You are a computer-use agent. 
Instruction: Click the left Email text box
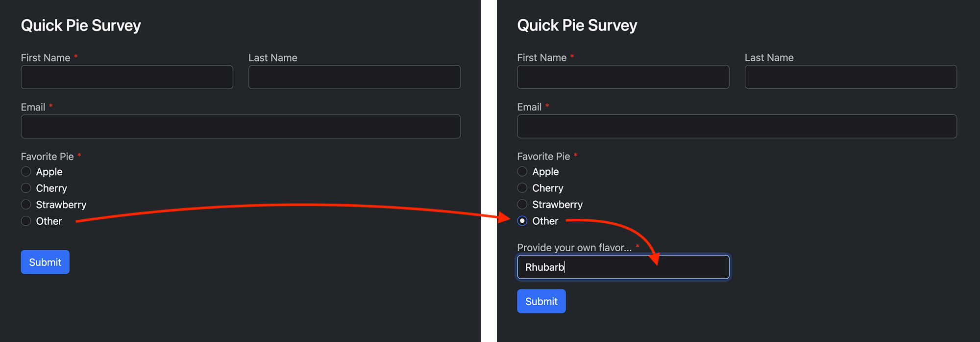pos(240,126)
